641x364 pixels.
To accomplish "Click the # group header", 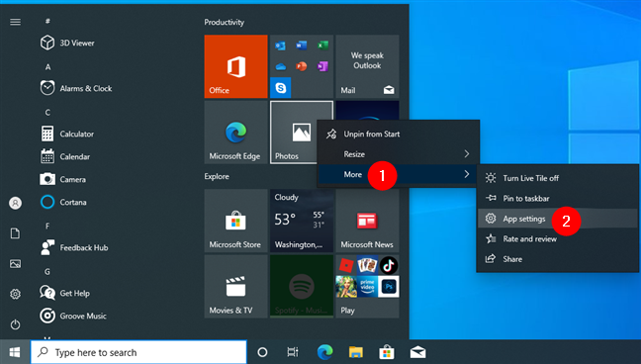I will pos(47,21).
